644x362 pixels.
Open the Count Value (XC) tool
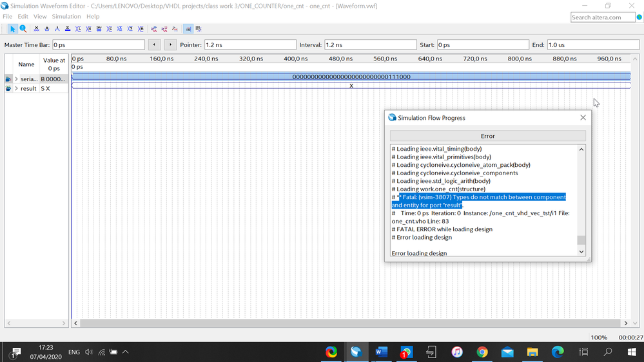point(109,29)
